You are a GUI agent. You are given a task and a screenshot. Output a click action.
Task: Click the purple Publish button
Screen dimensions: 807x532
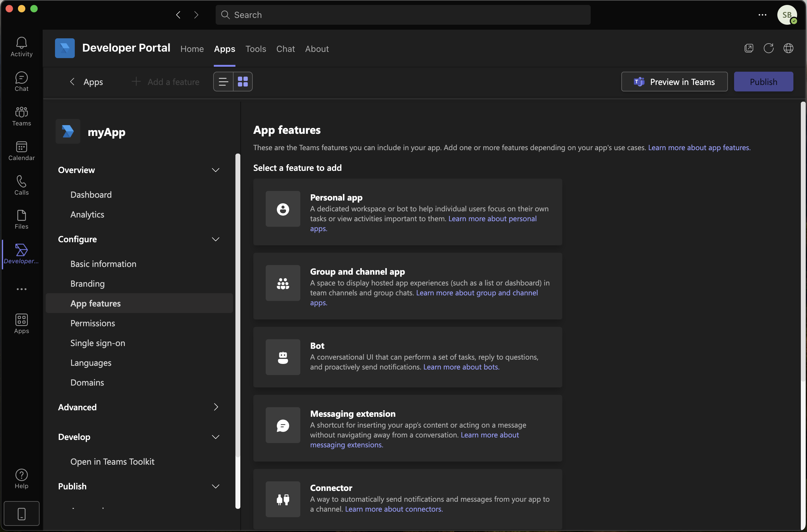(x=763, y=82)
